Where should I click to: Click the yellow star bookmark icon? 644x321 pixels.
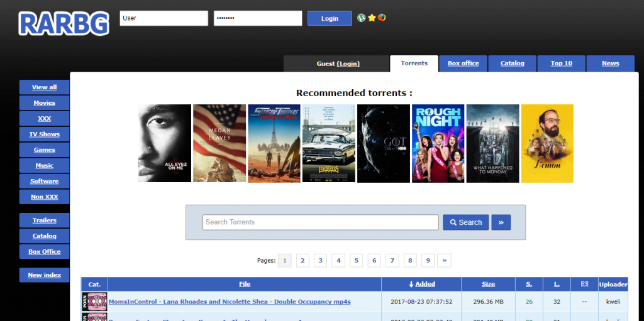[x=372, y=18]
